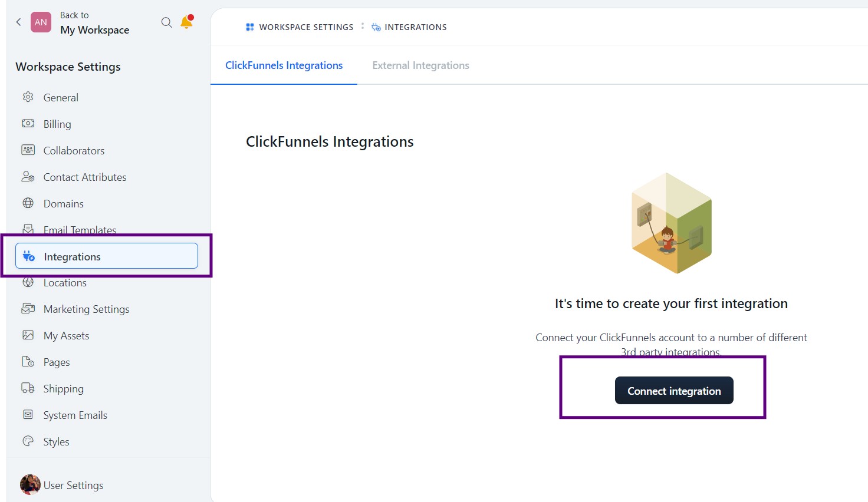Click the Workspace Settings sidebar heading
Screen dimensions: 868x502
coord(68,67)
